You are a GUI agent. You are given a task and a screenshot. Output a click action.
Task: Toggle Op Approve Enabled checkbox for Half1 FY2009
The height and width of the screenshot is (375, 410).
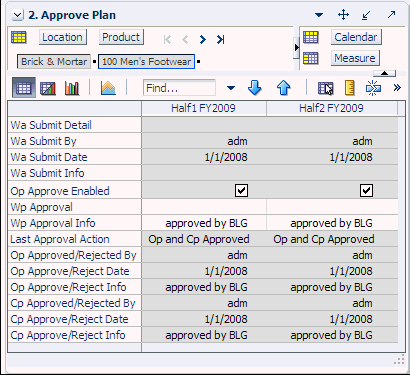point(241,191)
